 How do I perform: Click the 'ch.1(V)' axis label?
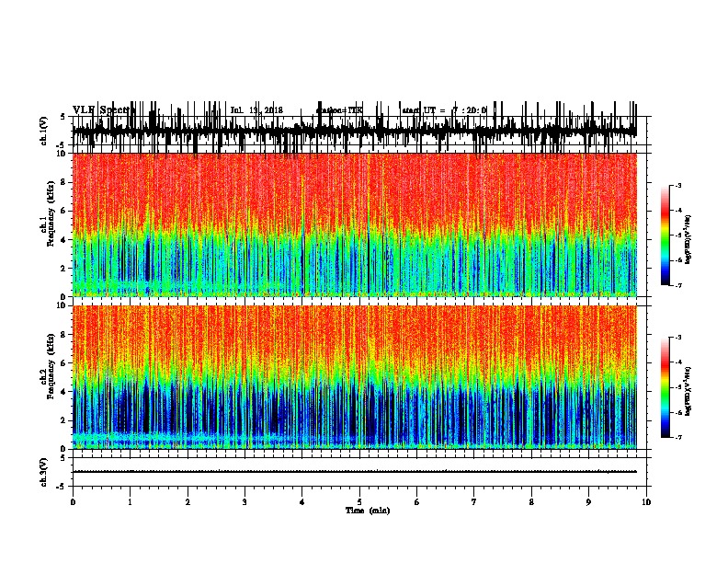(44, 131)
